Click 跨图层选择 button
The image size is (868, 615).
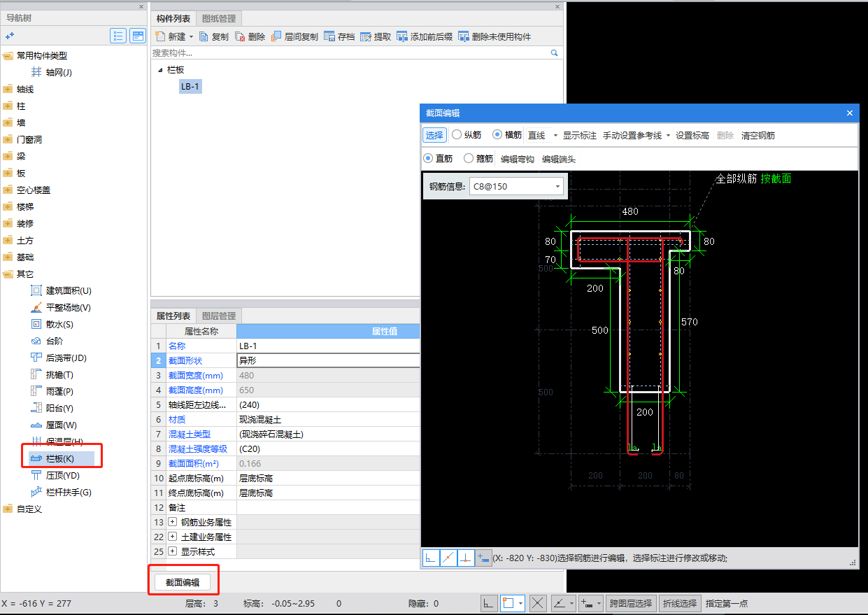click(631, 602)
